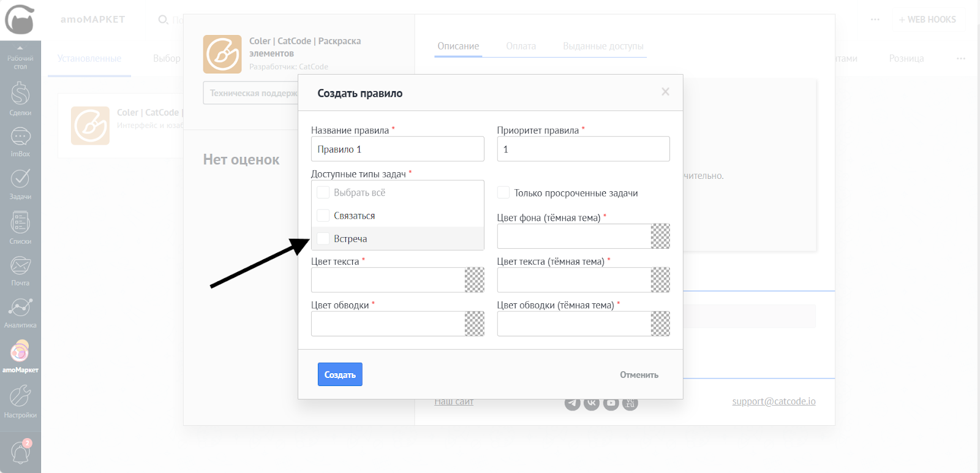The image size is (980, 473).
Task: Go to Задачи in sidebar
Action: (x=20, y=183)
